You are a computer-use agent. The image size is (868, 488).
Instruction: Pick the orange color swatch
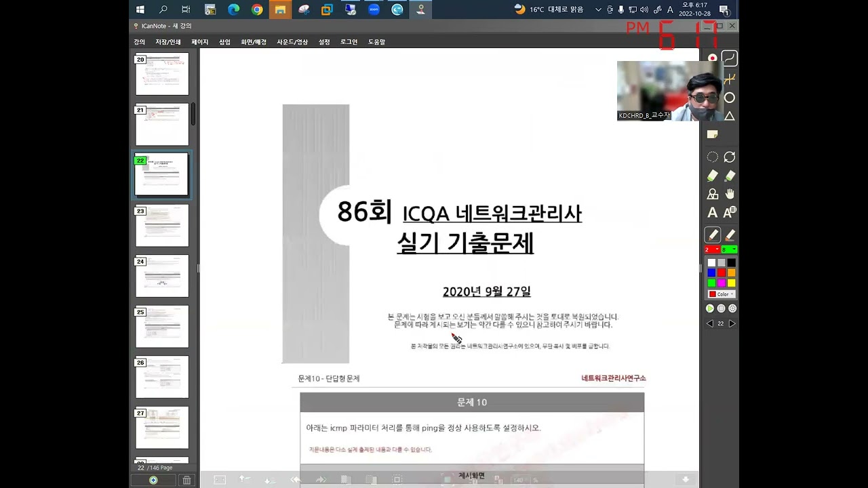[x=731, y=273]
